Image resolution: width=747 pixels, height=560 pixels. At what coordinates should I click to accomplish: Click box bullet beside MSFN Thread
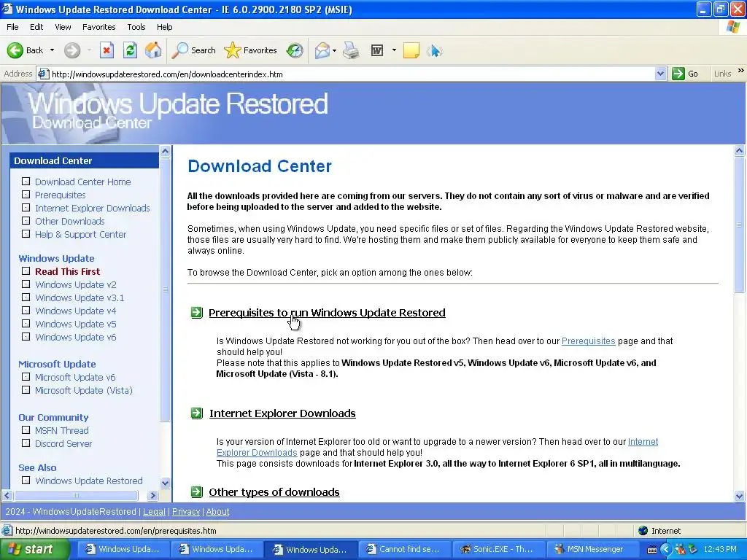pyautogui.click(x=26, y=430)
